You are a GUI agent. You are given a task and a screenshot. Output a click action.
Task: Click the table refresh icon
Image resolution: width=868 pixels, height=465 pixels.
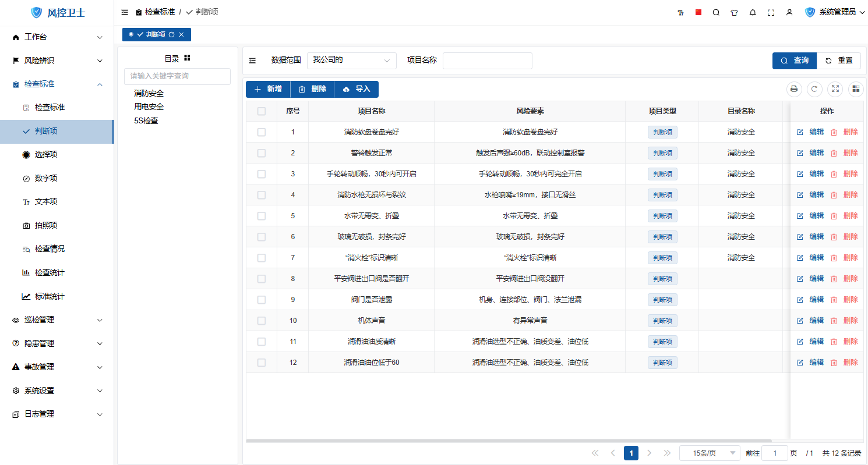814,89
